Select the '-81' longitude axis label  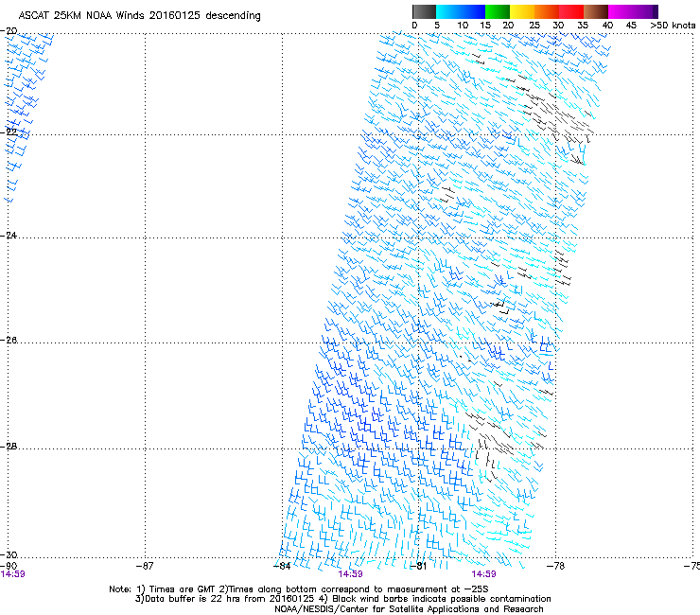click(418, 566)
